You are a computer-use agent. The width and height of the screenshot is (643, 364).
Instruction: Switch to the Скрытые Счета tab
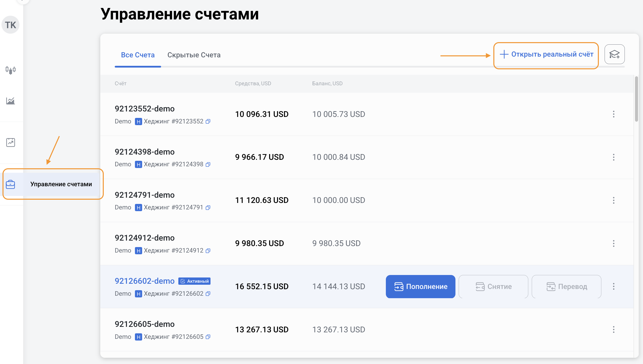(194, 55)
